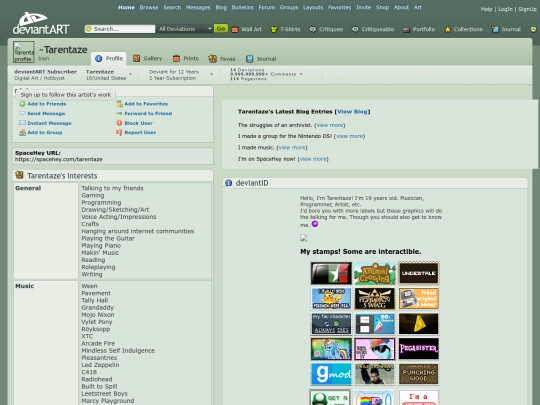Click the Search text field

pyautogui.click(x=120, y=29)
